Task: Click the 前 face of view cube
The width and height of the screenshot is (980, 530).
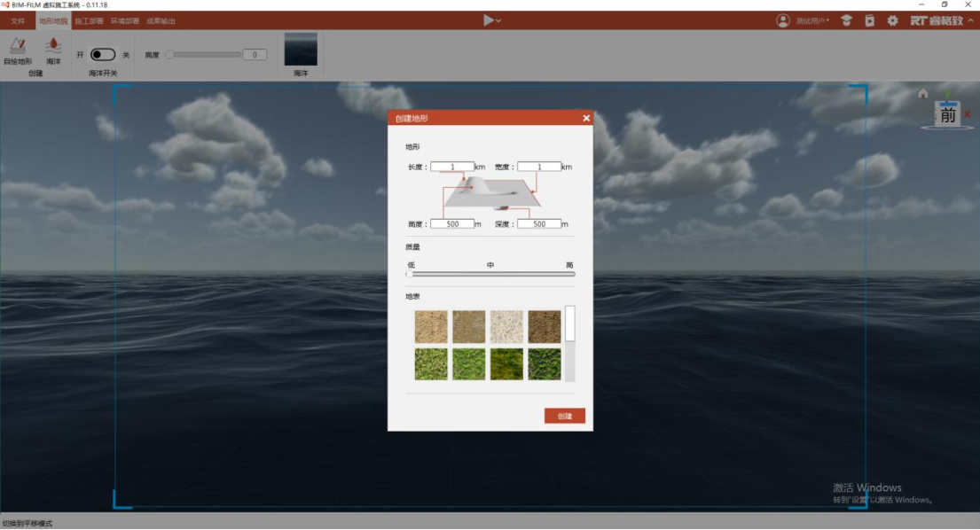Action: tap(947, 115)
